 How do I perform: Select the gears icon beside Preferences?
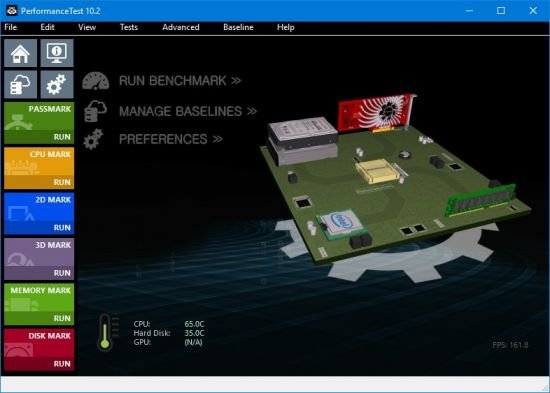pyautogui.click(x=93, y=139)
